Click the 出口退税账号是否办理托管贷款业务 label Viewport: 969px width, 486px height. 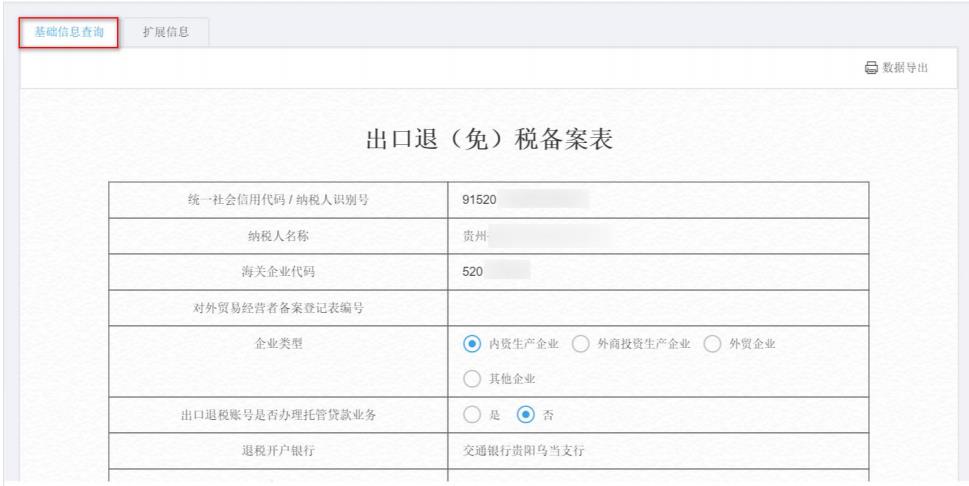pos(278,415)
